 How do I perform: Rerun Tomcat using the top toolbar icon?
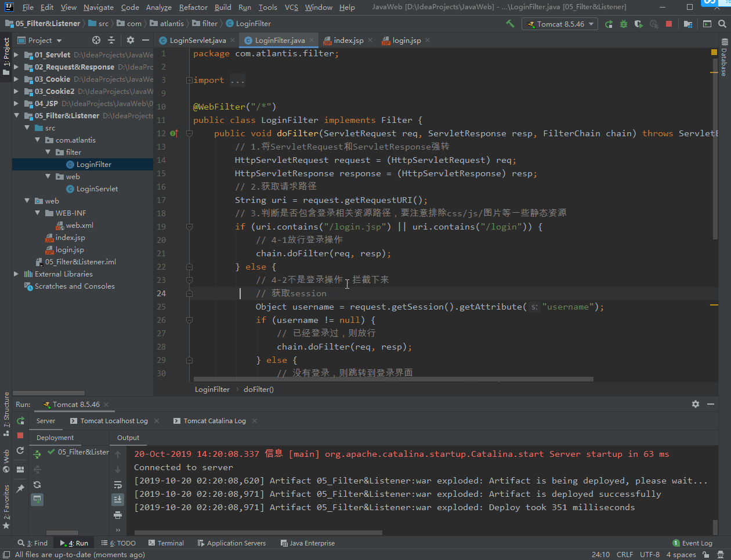click(609, 24)
